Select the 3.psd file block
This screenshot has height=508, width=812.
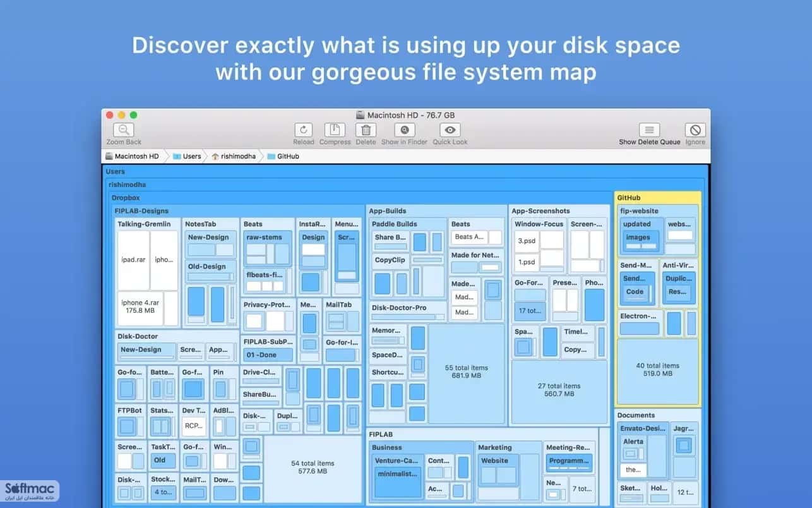(526, 241)
